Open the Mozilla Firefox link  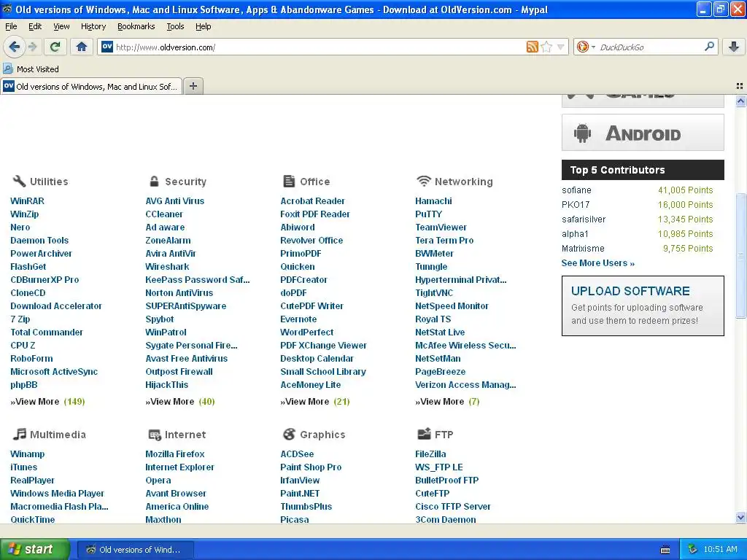175,454
